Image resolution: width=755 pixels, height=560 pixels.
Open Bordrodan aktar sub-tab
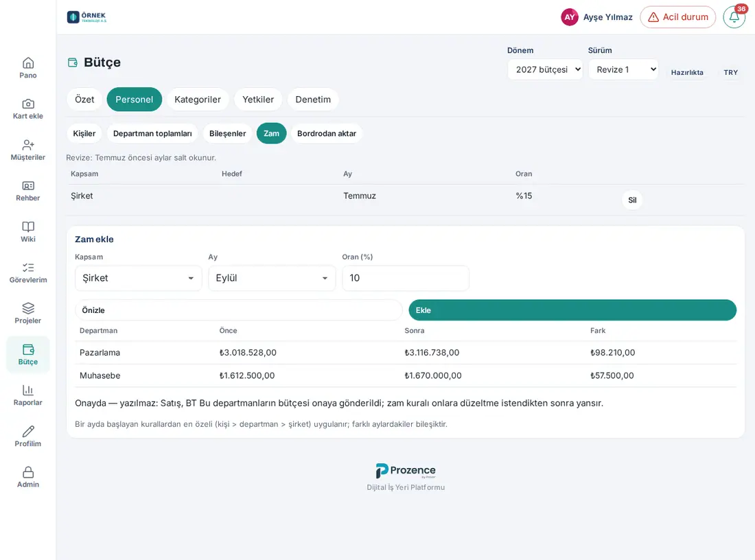pos(327,133)
